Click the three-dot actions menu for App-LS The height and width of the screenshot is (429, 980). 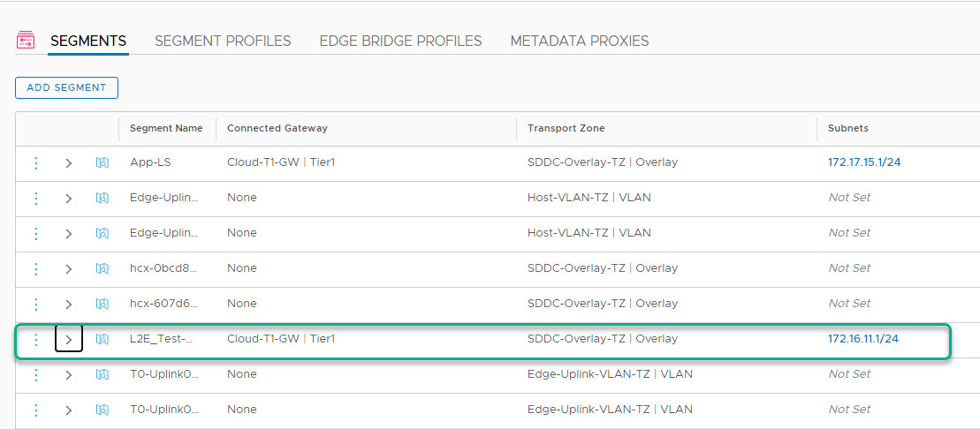click(36, 162)
